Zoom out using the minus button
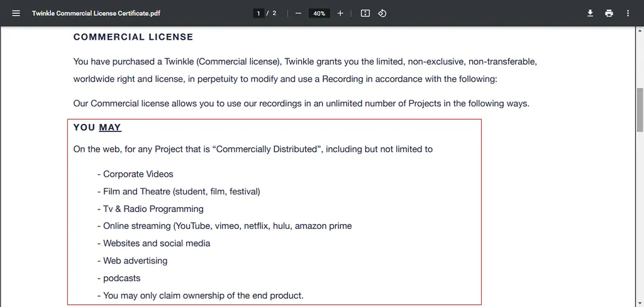The image size is (644, 307). coord(299,13)
